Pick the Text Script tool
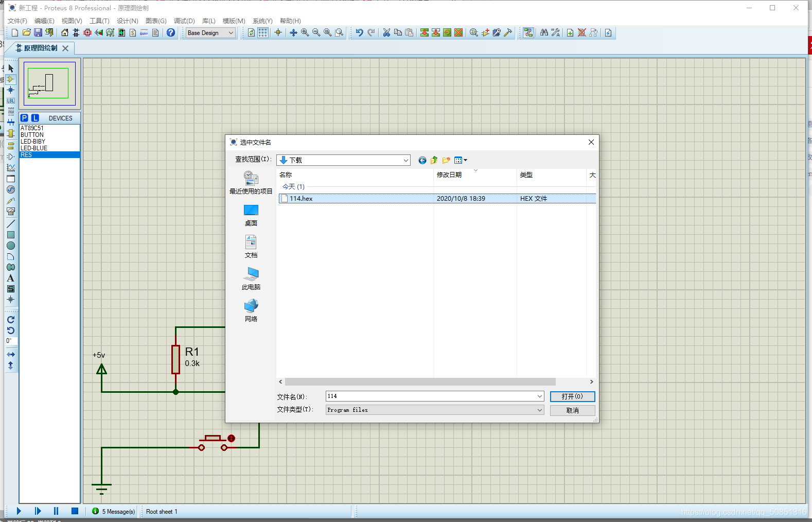Image resolution: width=812 pixels, height=522 pixels. tap(11, 112)
